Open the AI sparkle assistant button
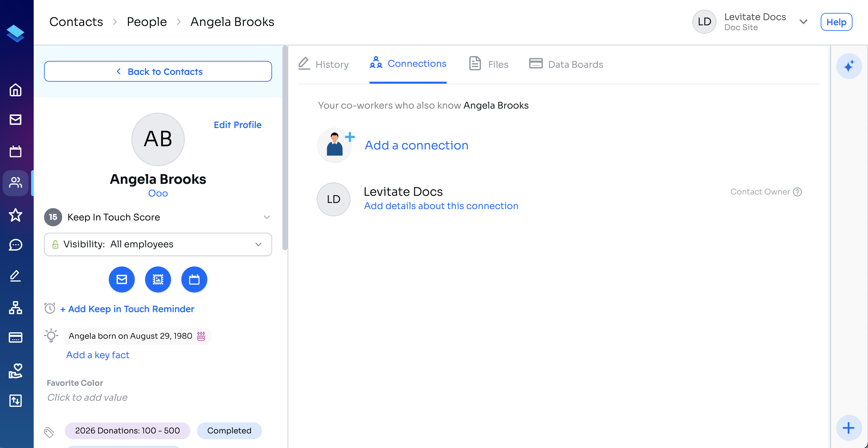868x448 pixels. coord(849,66)
